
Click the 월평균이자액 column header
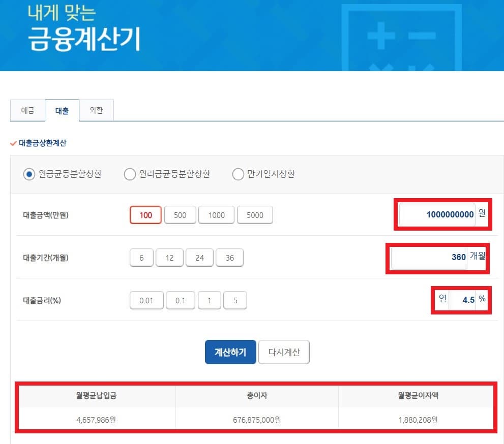click(418, 396)
